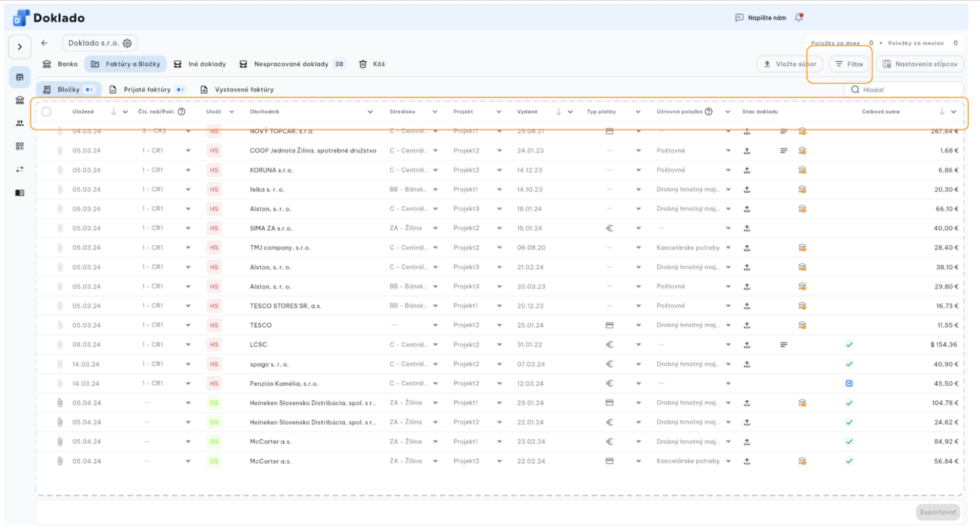The image size is (980, 530).
Task: Open the transfers arrows icon in sidebar
Action: pyautogui.click(x=20, y=170)
